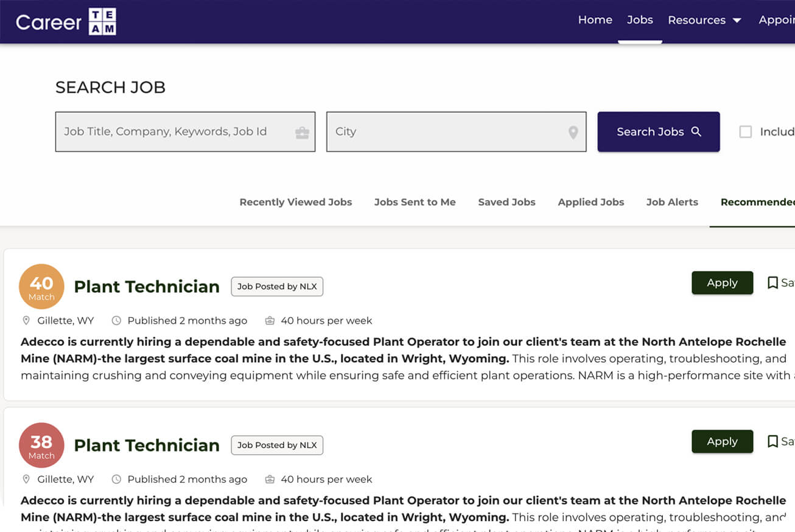795x532 pixels.
Task: Apply to the second Plant Technician job
Action: pyautogui.click(x=722, y=441)
